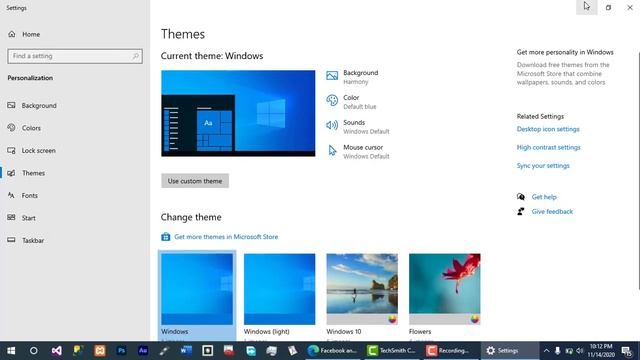Open volume control in system tray
The height and width of the screenshot is (360, 640).
(580, 351)
